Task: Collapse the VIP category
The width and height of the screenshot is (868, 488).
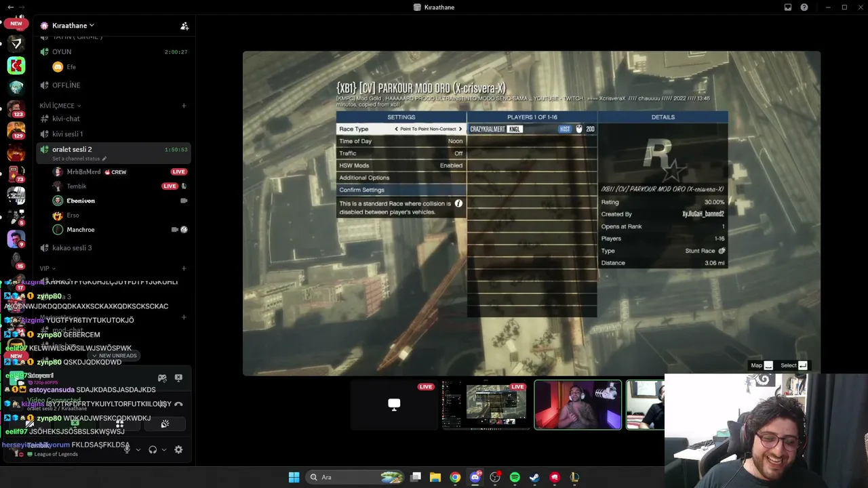Action: pyautogui.click(x=47, y=269)
